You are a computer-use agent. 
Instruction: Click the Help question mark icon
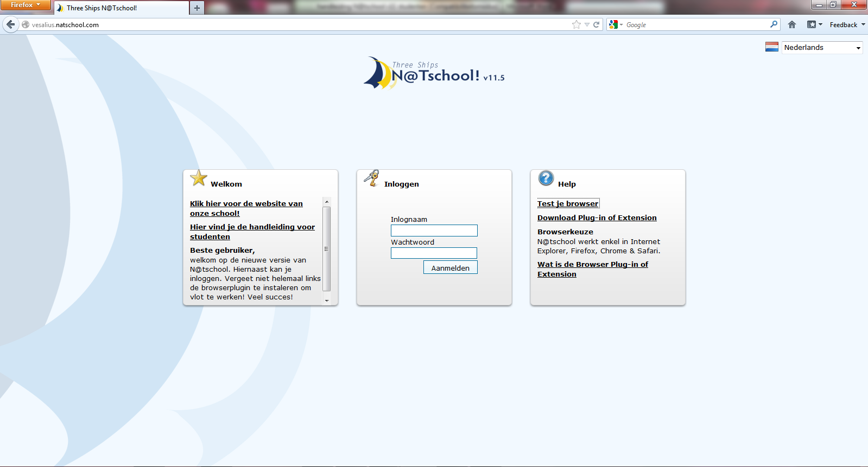[546, 178]
